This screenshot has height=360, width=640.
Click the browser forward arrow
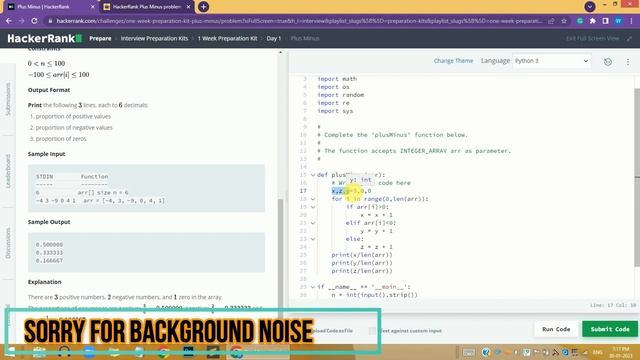22,21
